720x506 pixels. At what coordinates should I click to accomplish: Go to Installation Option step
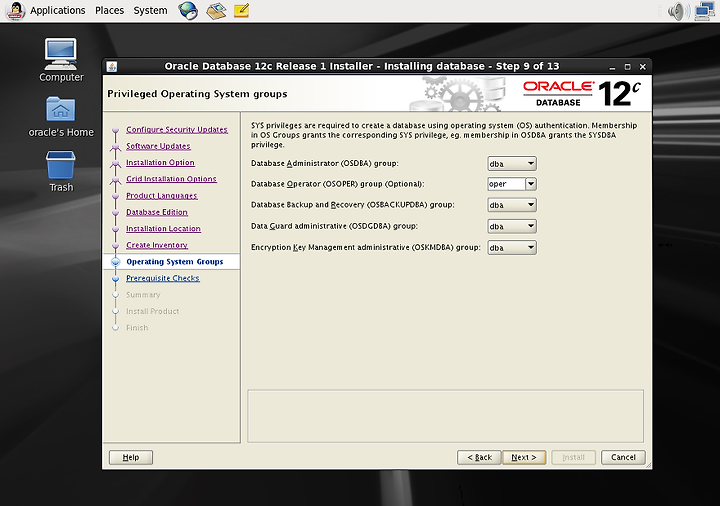click(x=160, y=163)
